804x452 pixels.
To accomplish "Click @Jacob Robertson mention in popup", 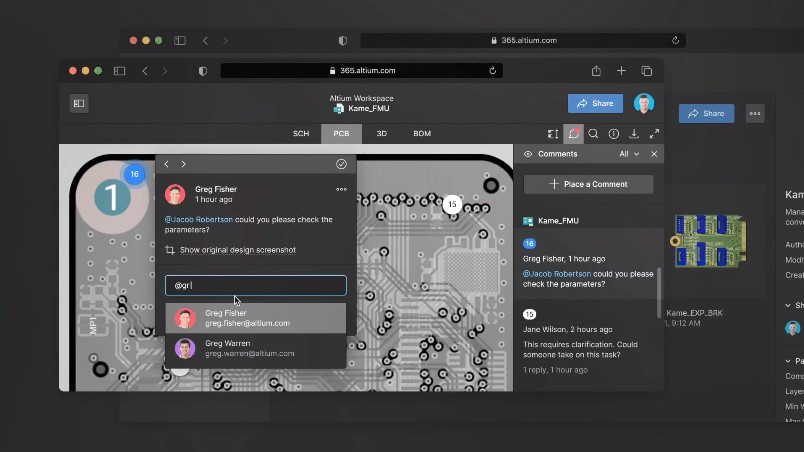I will click(198, 219).
